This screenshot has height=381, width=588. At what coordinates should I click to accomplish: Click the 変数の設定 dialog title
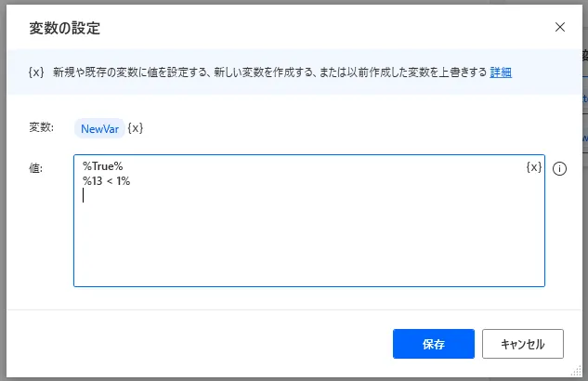click(x=64, y=28)
